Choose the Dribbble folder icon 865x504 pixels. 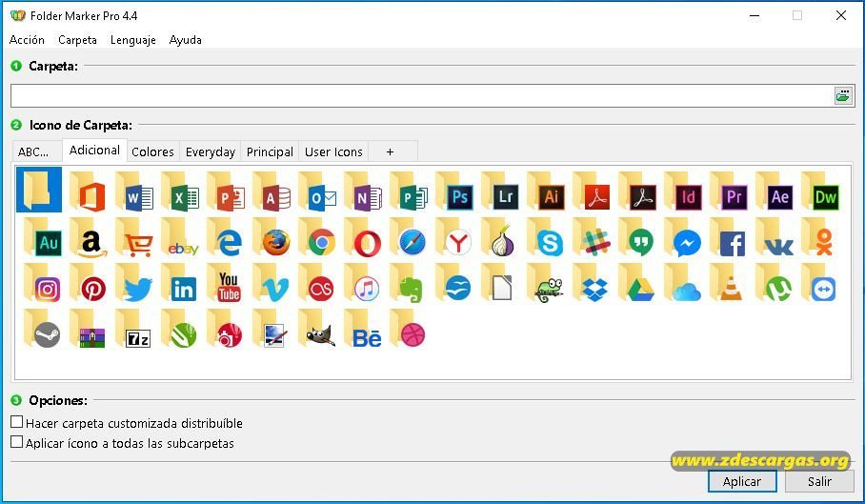click(406, 328)
